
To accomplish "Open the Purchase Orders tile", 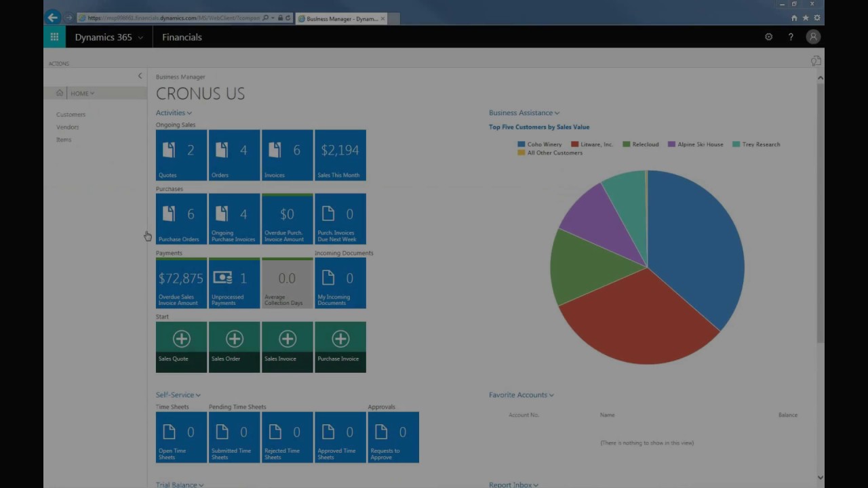I will (x=181, y=219).
